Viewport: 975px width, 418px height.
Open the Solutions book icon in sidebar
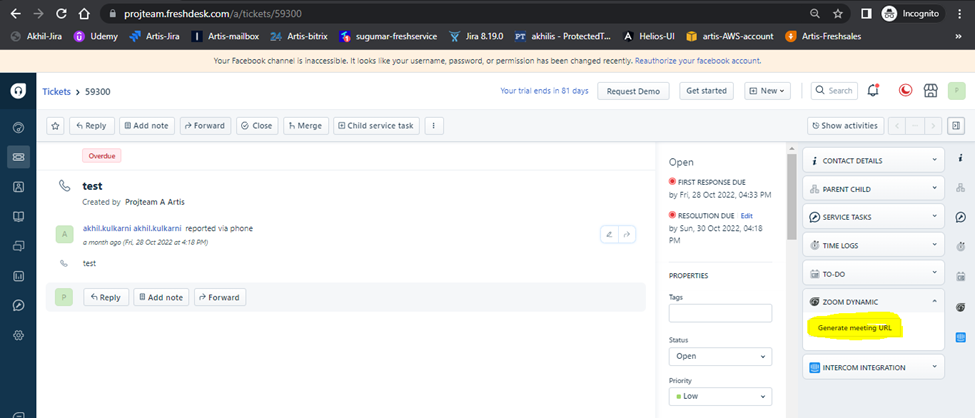click(x=18, y=216)
